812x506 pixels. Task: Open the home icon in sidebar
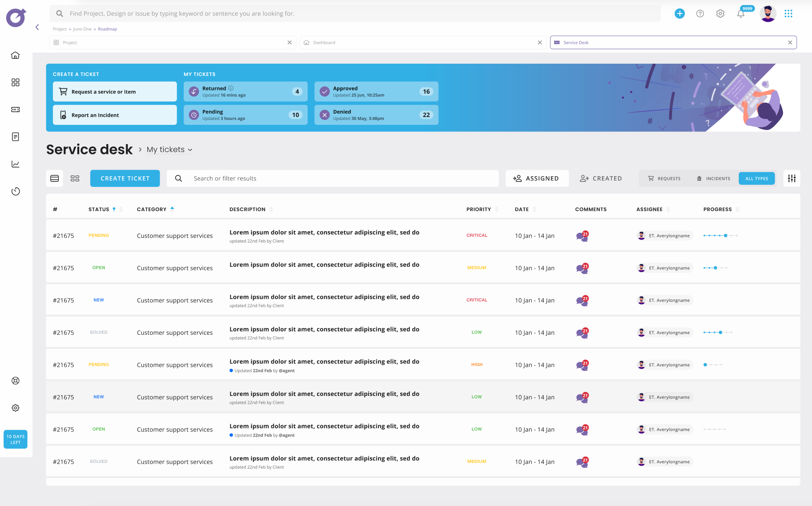point(15,55)
